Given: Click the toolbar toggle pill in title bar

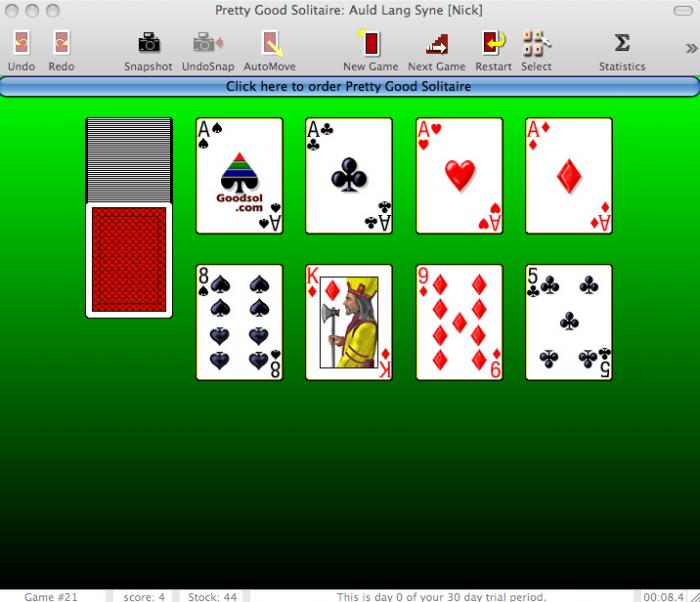Looking at the screenshot, I should 683,10.
